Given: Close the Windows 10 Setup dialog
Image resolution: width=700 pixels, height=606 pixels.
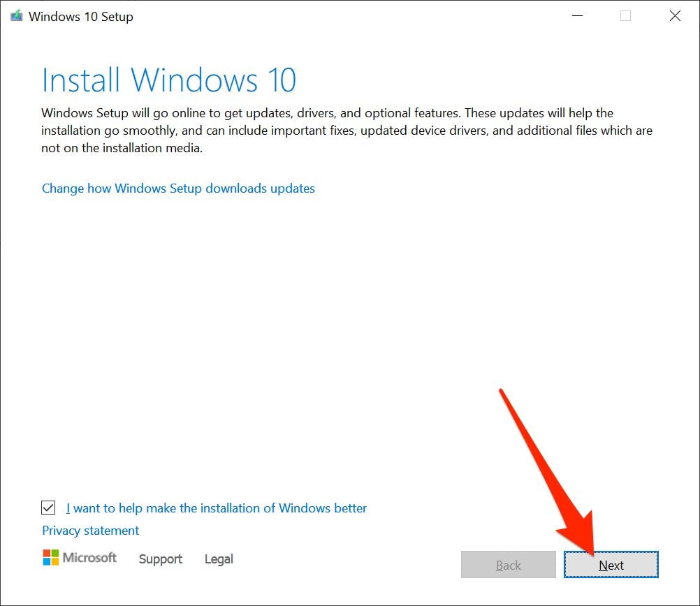Looking at the screenshot, I should [x=675, y=16].
